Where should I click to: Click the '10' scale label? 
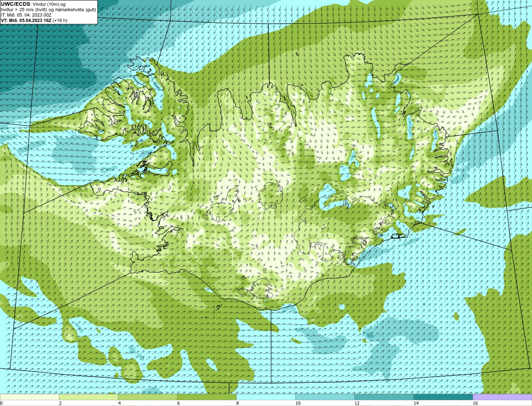(298, 403)
